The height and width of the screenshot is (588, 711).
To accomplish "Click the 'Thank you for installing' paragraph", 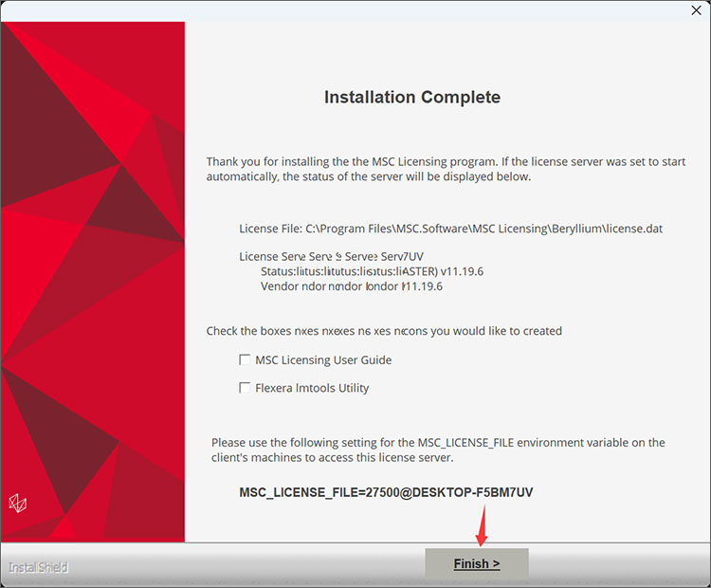I will pyautogui.click(x=446, y=169).
